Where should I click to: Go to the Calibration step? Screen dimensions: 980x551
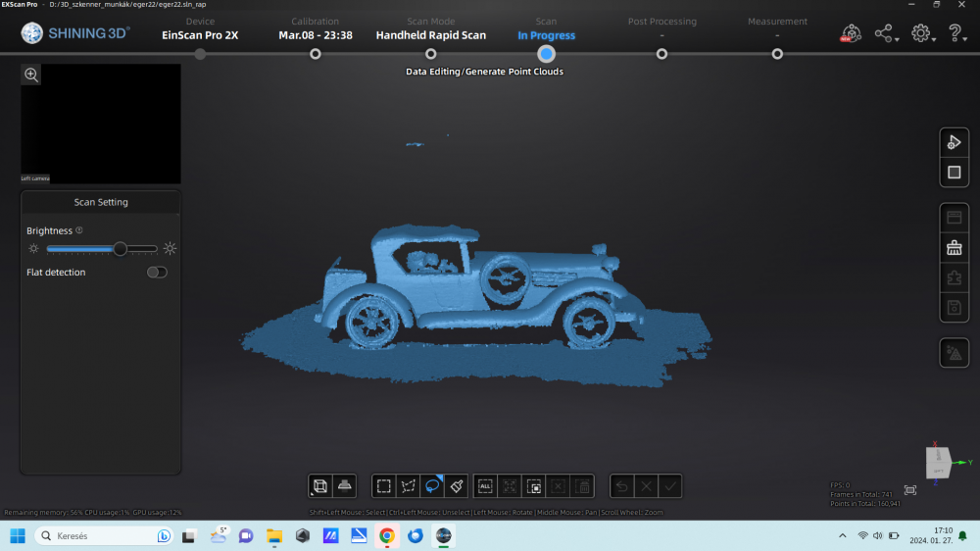click(316, 54)
